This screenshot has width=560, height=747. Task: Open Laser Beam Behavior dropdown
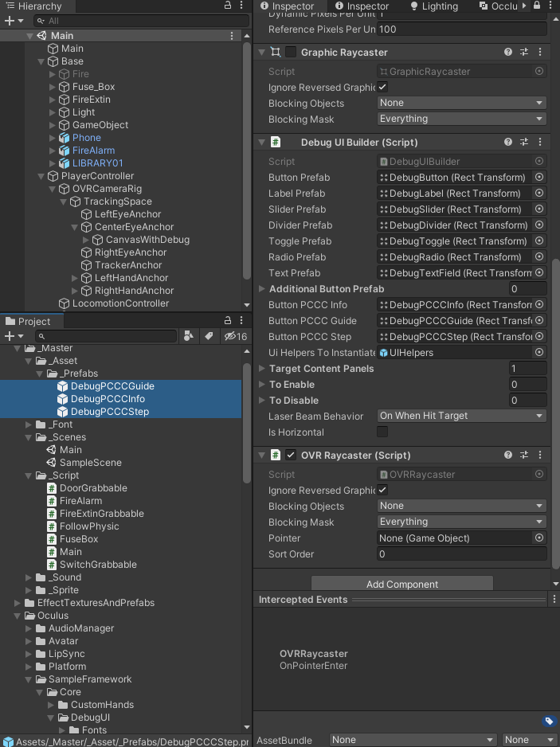461,416
